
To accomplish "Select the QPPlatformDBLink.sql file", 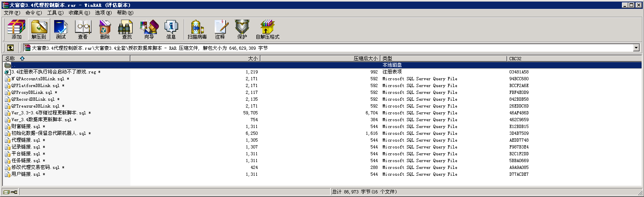I will click(x=35, y=86).
